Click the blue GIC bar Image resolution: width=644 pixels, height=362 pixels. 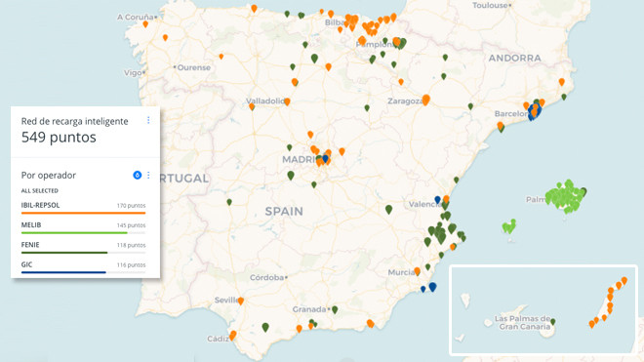pos(63,272)
